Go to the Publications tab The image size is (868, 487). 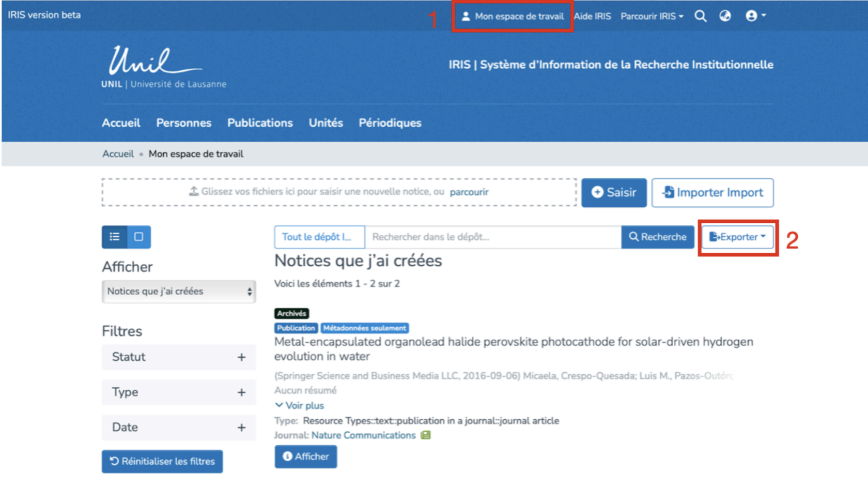coord(260,123)
